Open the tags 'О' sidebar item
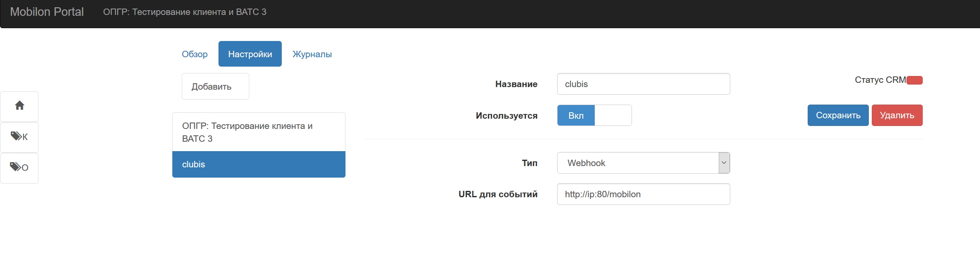This screenshot has height=260, width=980. [x=19, y=168]
